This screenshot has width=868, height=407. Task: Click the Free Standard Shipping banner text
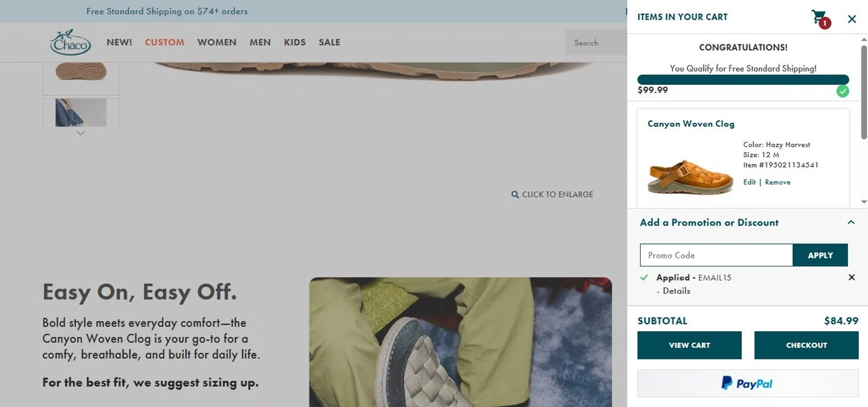167,11
